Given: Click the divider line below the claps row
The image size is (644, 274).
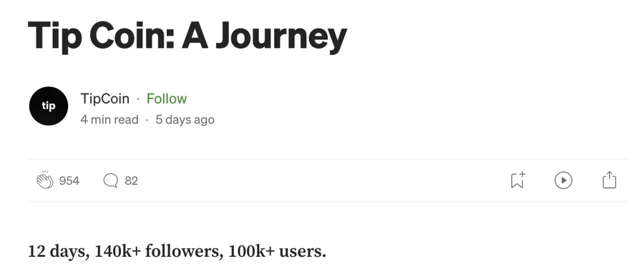Looking at the screenshot, I should [x=328, y=202].
